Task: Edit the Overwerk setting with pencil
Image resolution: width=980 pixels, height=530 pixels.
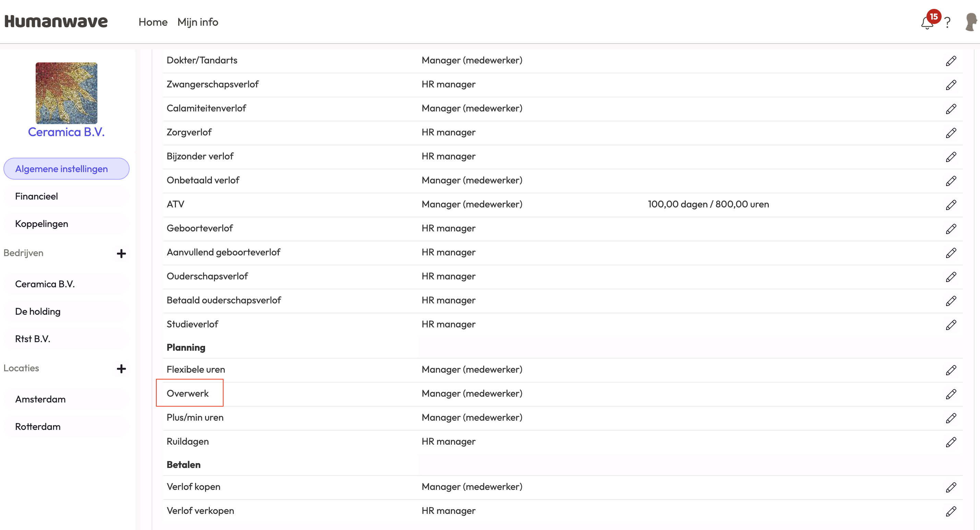Action: [x=951, y=394]
